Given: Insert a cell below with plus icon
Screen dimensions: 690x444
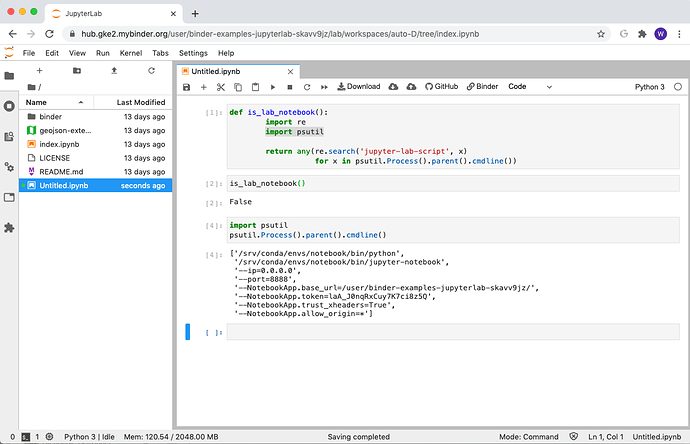Looking at the screenshot, I should pos(203,87).
